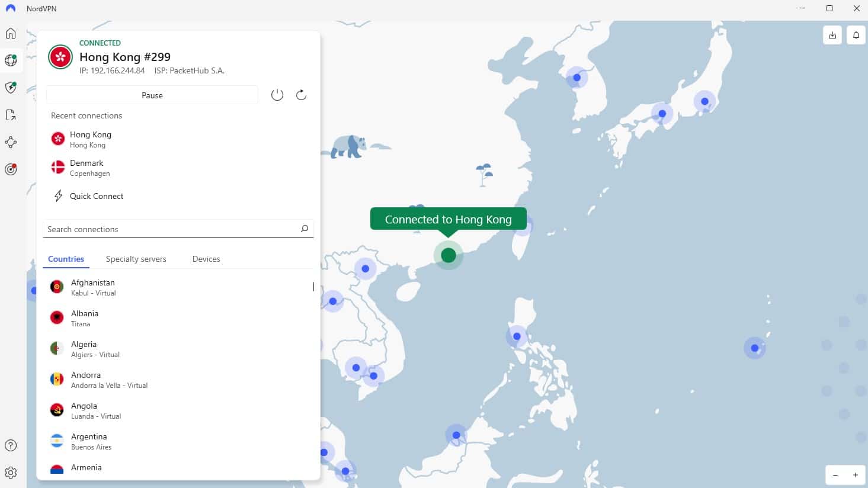Click the IP address 192.166.244.84 text
Viewport: 868px width, 488px height.
112,70
